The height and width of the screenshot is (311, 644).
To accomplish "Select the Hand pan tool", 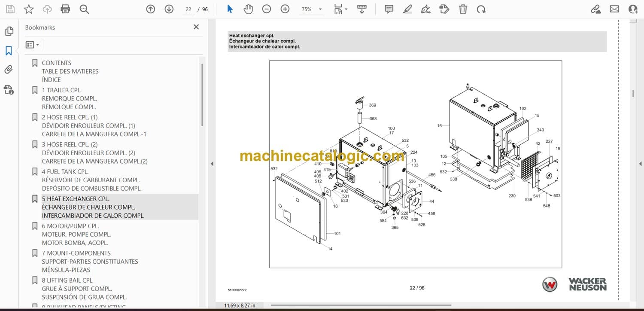I will [x=248, y=9].
